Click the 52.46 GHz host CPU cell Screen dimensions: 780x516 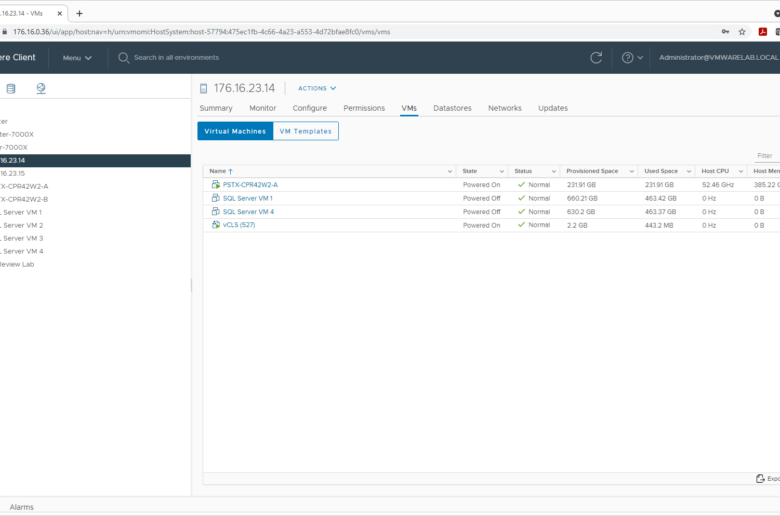pyautogui.click(x=718, y=185)
